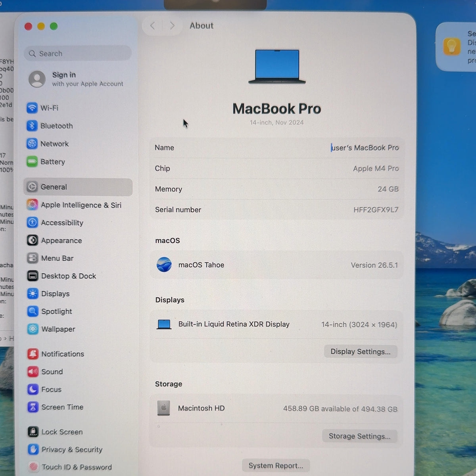Screen dimensions: 476x476
Task: Select the Menu Bar icon
Action: pos(33,258)
